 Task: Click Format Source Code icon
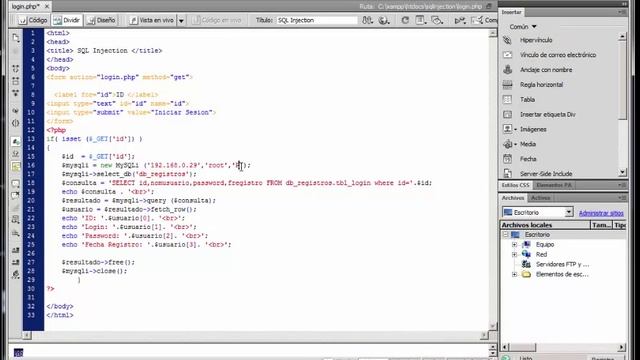pyautogui.click(x=16, y=274)
